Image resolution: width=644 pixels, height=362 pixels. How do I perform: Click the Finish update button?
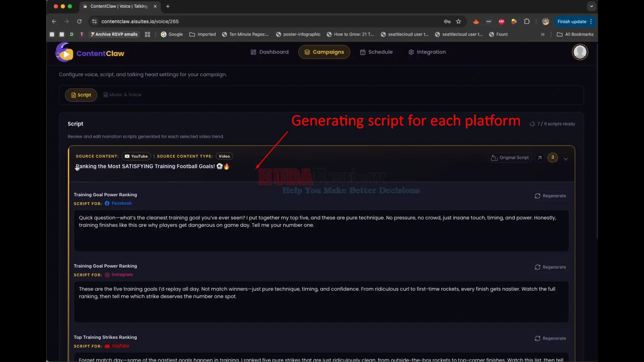point(575,21)
